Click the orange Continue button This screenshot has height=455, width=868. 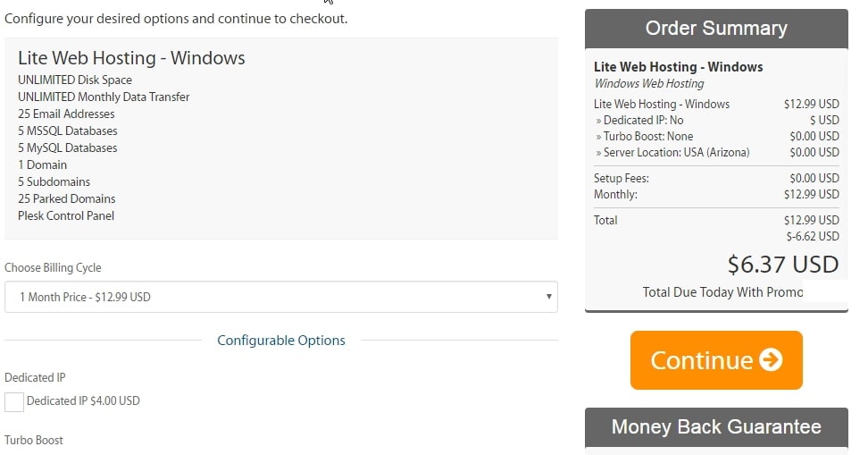coord(716,360)
